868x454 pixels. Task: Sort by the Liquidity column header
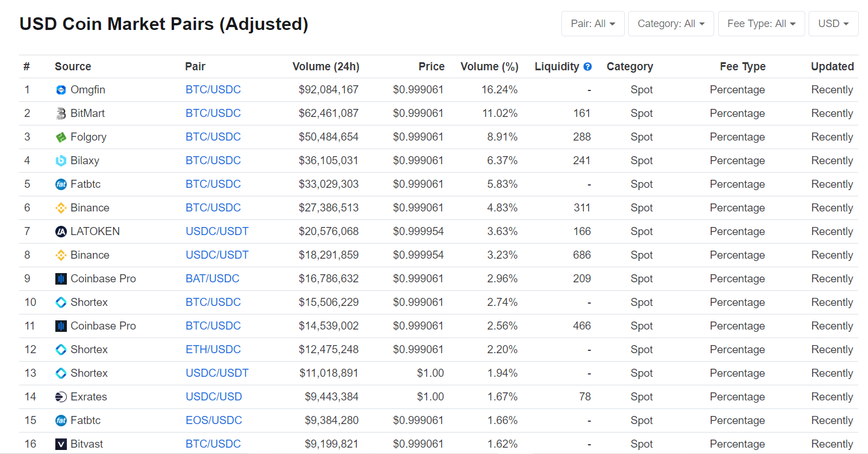[557, 67]
